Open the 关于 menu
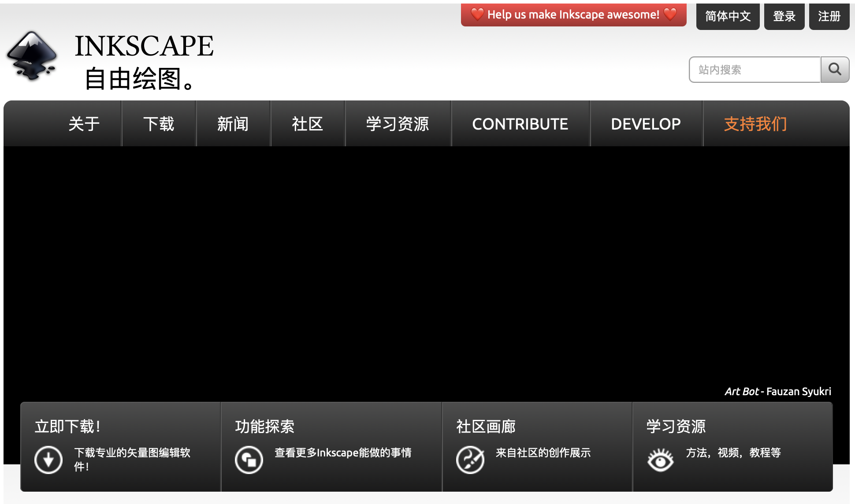This screenshot has width=855, height=504. coord(84,124)
